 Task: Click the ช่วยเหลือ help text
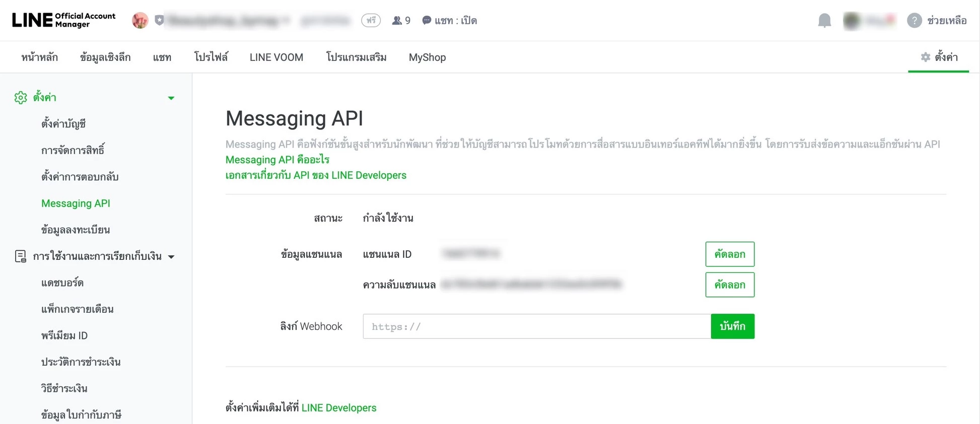947,20
